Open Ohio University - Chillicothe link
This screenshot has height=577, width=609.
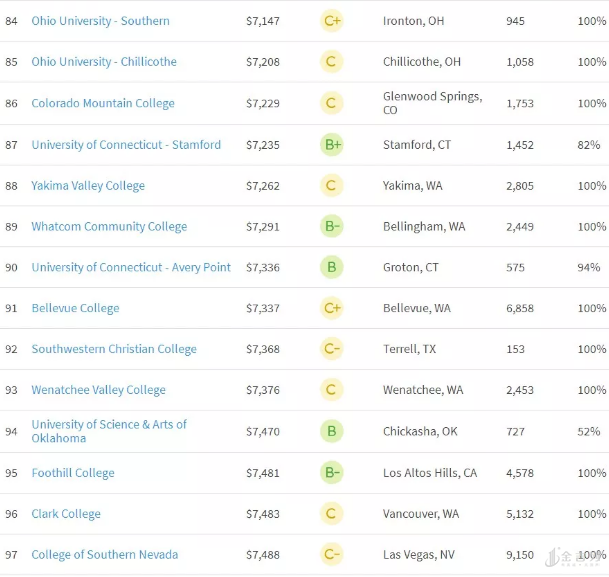104,62
